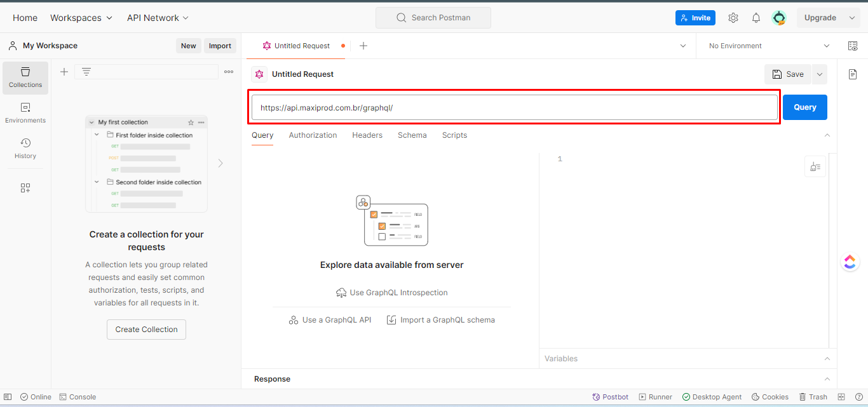
Task: Open Postman settings gear icon
Action: pos(733,18)
